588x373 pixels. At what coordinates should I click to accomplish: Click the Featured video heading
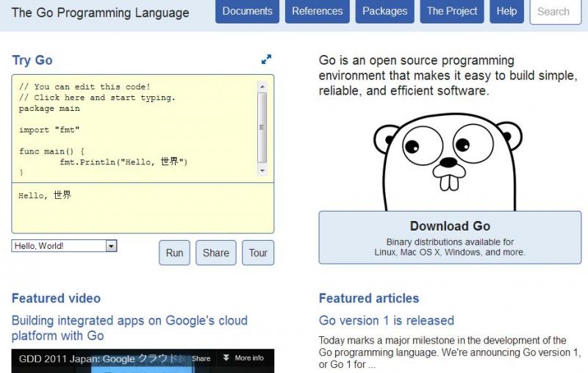pyautogui.click(x=57, y=299)
